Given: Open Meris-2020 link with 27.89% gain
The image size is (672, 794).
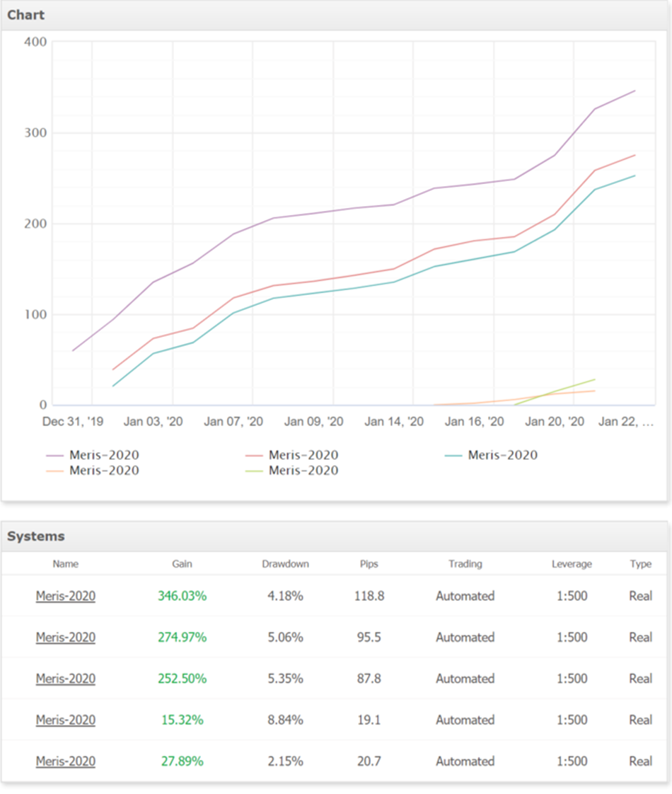Looking at the screenshot, I should pyautogui.click(x=66, y=761).
